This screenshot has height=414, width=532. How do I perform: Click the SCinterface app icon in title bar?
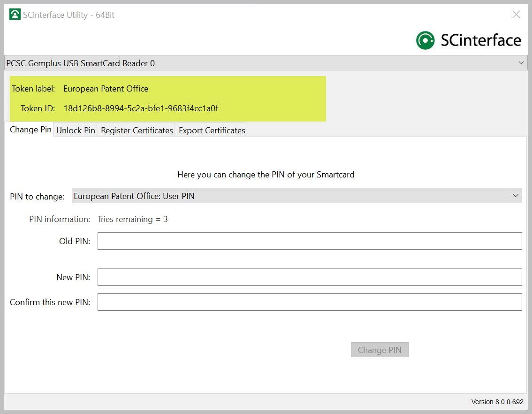pyautogui.click(x=15, y=15)
